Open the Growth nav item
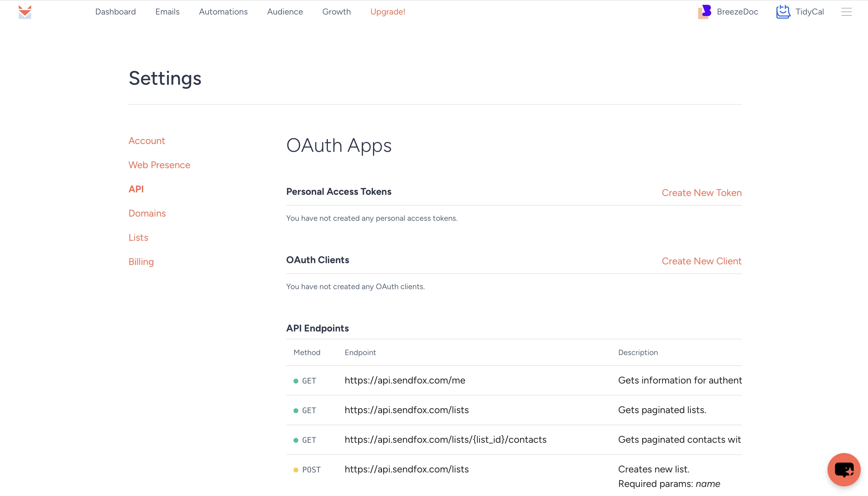Screen dimensions: 868x496 pos(336,12)
